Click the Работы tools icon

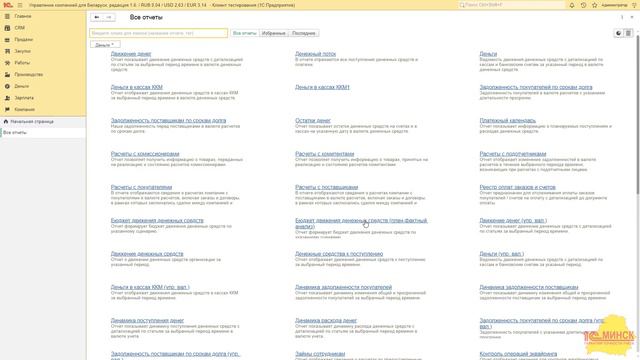tap(7, 63)
